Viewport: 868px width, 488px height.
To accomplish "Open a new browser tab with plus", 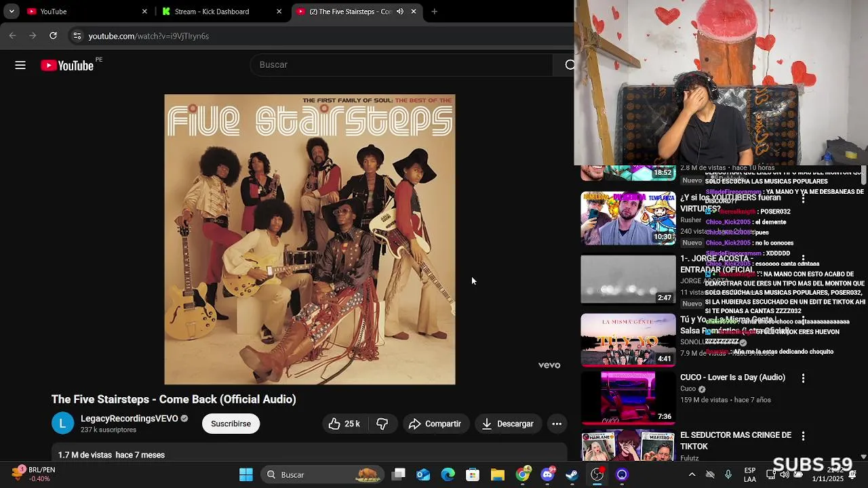I will [x=435, y=12].
